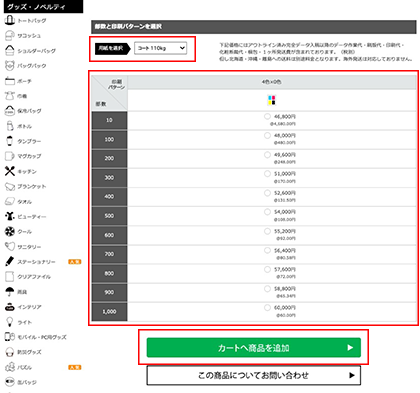Select the 60,000円 radio for 1,000 copies

coord(267,308)
